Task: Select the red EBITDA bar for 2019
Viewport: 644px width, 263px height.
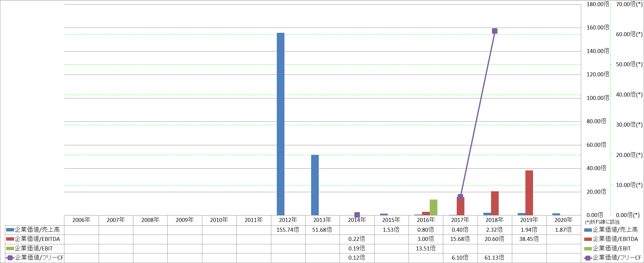Action: tap(529, 193)
